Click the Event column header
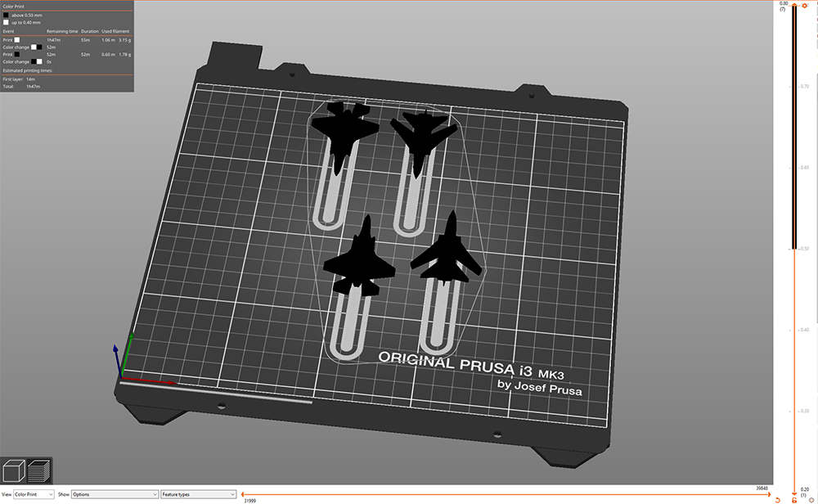Viewport: 818px width, 504px height. click(9, 31)
